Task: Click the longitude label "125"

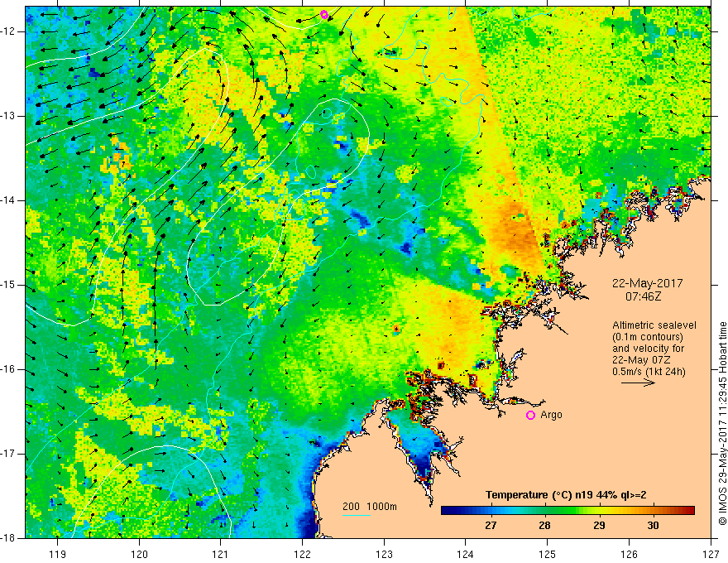Action: click(548, 554)
